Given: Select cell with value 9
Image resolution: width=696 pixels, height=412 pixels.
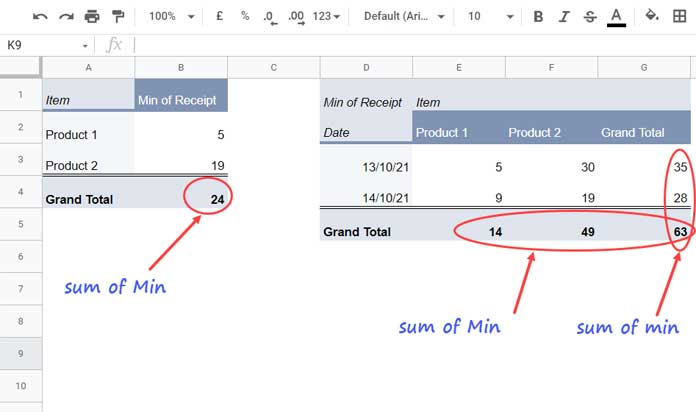Looking at the screenshot, I should click(459, 192).
